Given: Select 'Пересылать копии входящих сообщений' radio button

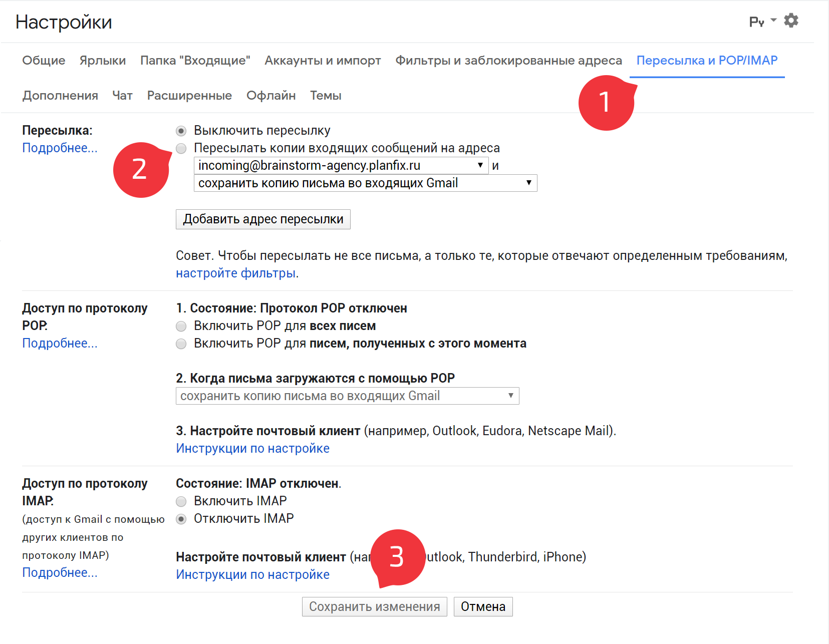Looking at the screenshot, I should coord(181,148).
